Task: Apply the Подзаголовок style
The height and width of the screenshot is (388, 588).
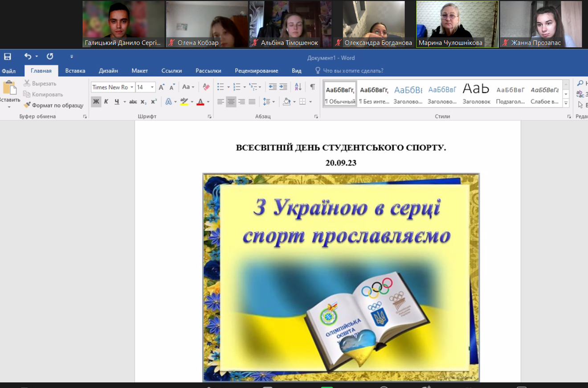Action: coord(510,95)
